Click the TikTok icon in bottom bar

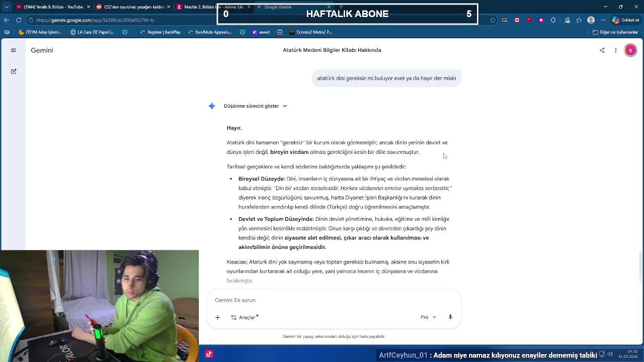click(x=209, y=354)
